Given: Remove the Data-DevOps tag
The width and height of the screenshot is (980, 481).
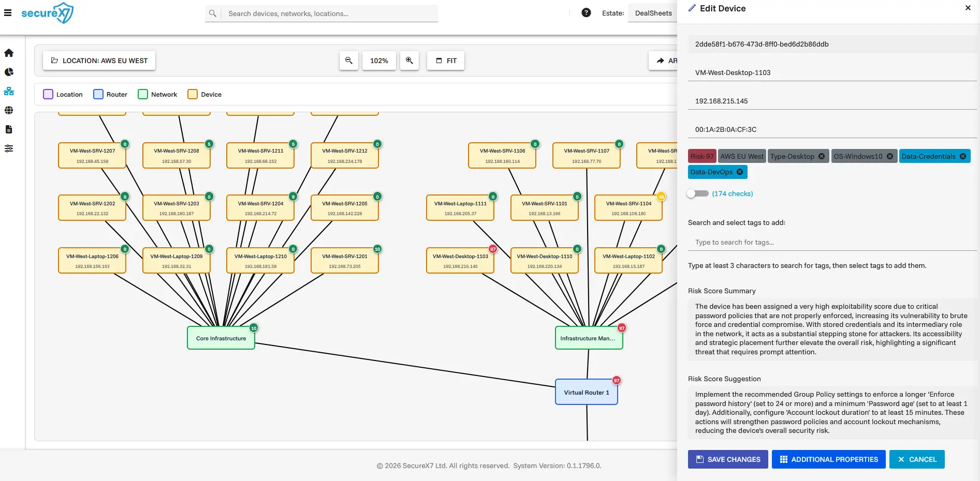Looking at the screenshot, I should tap(740, 172).
